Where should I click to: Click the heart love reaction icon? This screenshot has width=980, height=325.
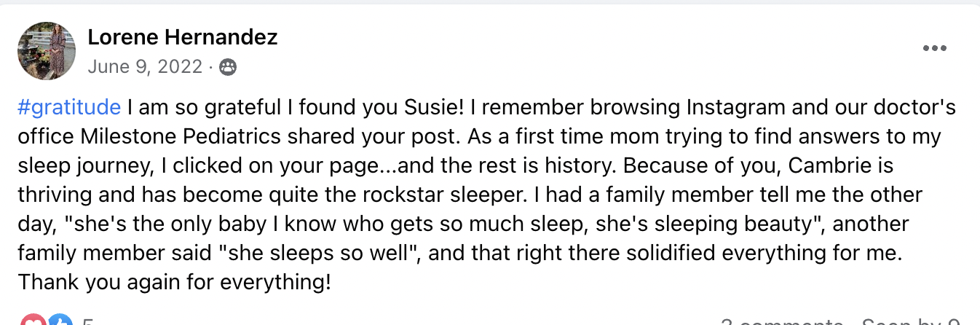33,321
